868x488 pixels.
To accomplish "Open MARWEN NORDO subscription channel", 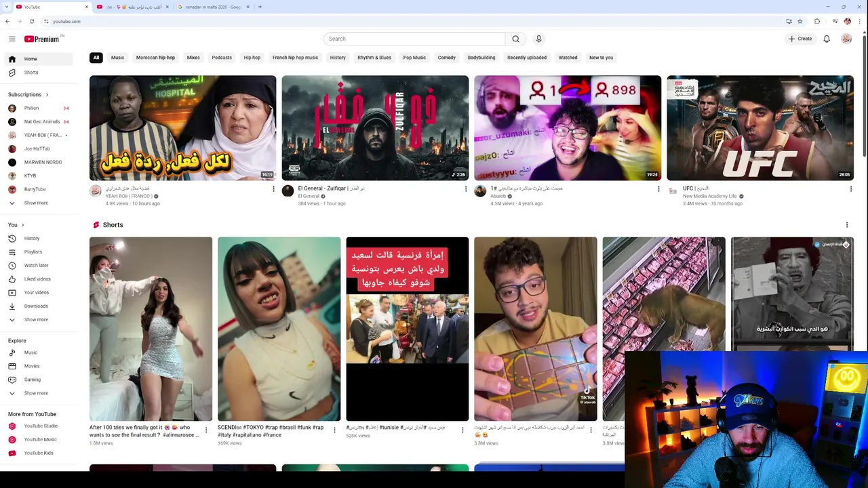I will 38,162.
